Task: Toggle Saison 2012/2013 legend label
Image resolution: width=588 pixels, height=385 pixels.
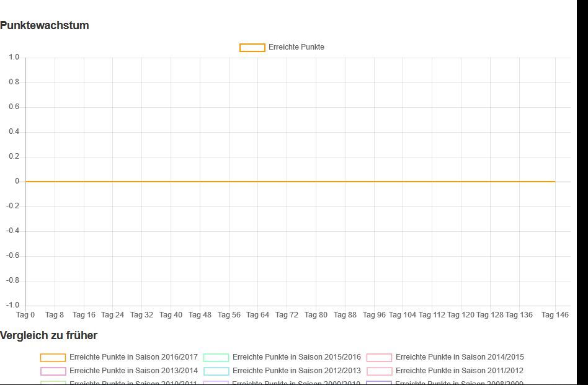Action: click(296, 371)
